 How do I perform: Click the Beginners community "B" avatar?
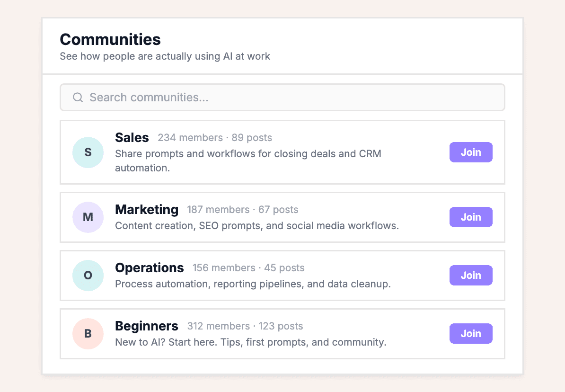coord(88,334)
